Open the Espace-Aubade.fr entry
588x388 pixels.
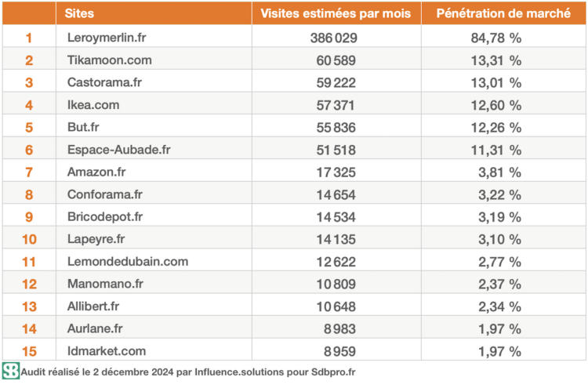[x=119, y=150]
